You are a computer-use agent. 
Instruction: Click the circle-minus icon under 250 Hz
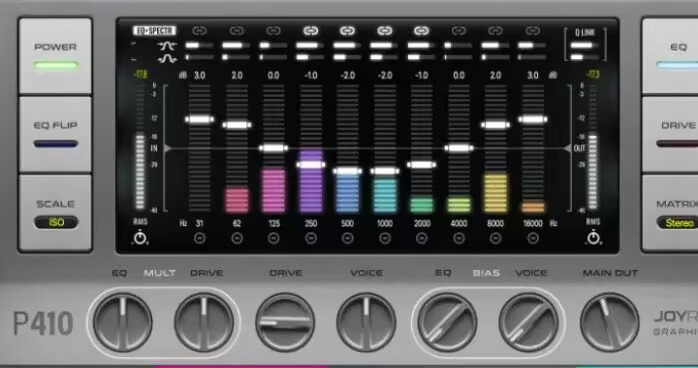[311, 239]
